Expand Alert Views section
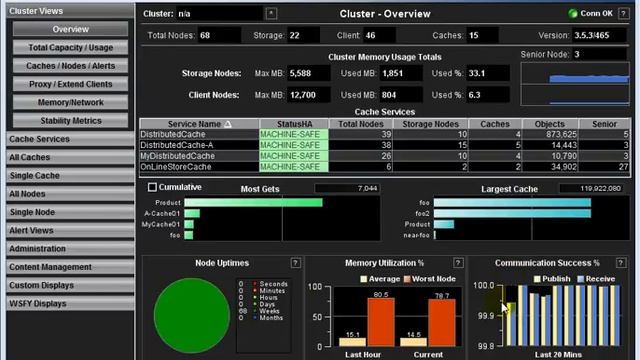Screen dimensions: 640x360 pos(70,231)
